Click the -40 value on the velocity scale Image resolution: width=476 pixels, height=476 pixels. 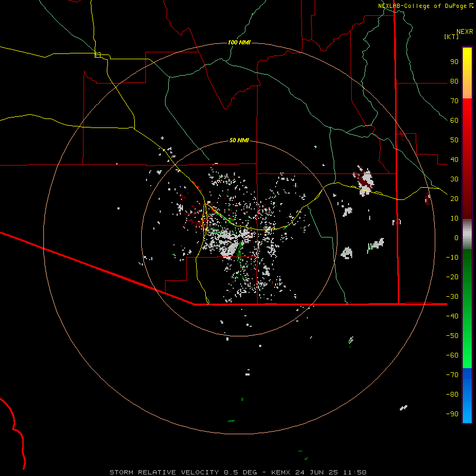pos(452,316)
